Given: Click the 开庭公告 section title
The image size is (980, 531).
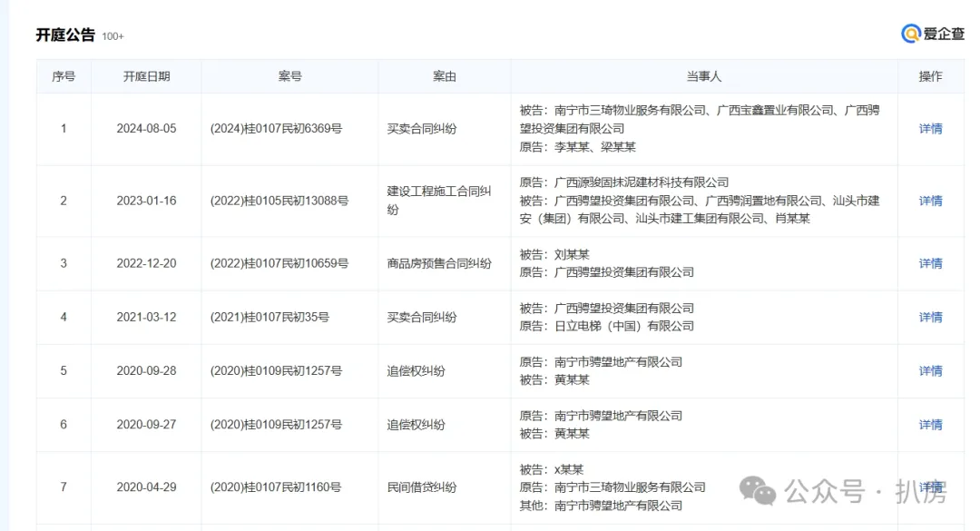Looking at the screenshot, I should [65, 35].
